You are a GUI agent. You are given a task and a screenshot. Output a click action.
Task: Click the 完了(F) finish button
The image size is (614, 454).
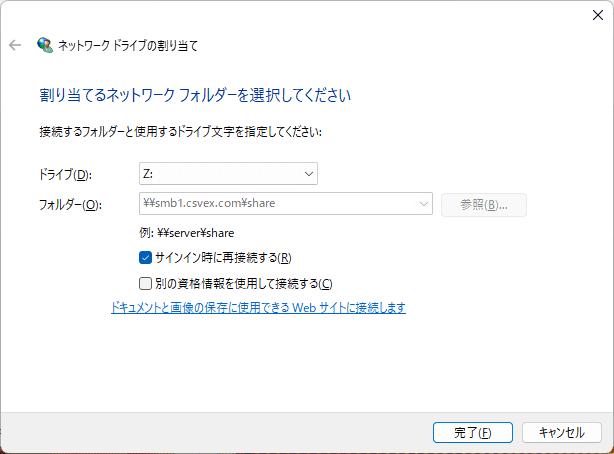pos(473,432)
